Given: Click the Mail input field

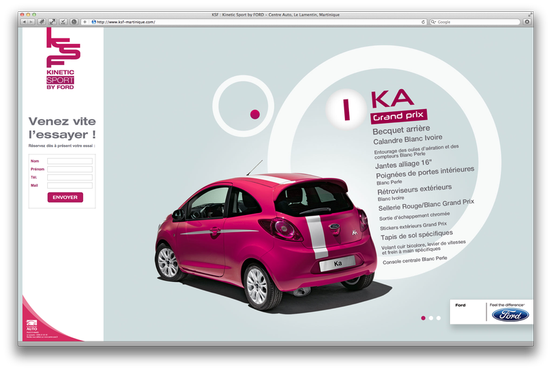Looking at the screenshot, I should coord(70,185).
